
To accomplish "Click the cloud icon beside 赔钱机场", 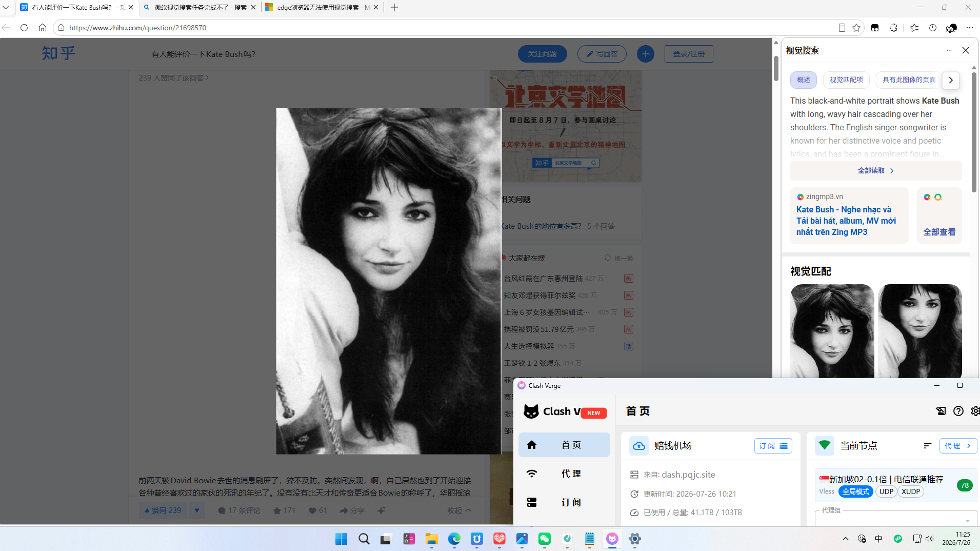I will (639, 446).
